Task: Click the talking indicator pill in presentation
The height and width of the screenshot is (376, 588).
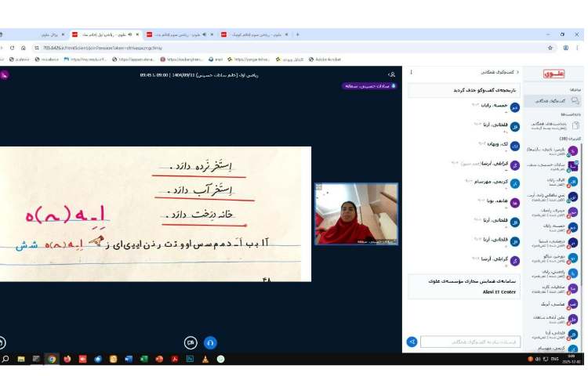Action: coord(369,86)
